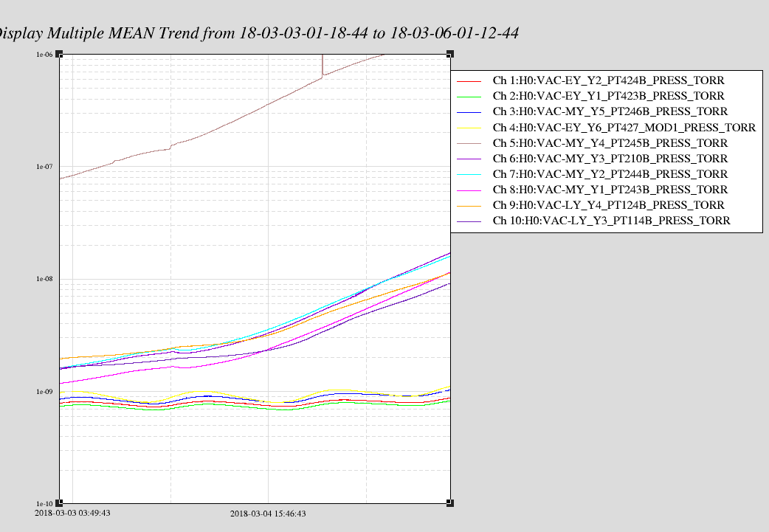Click the Ch 4 PT427_MOD1 legend entry
769x532 pixels.
606,128
